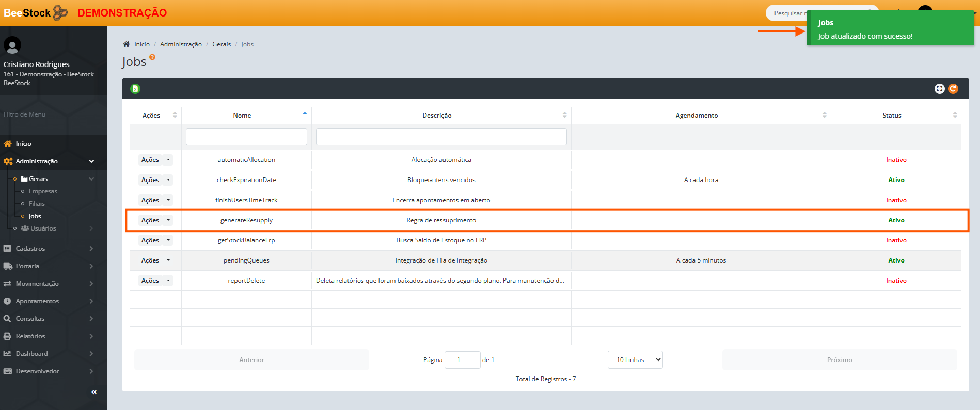Click the Administração breadcrumb link
This screenshot has width=980, height=410.
click(x=181, y=44)
